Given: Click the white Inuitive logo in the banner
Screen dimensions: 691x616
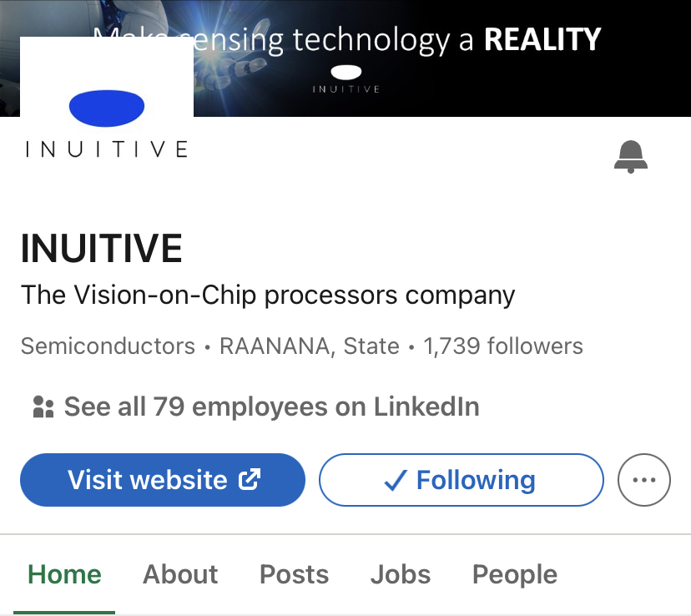Looking at the screenshot, I should coord(346,78).
